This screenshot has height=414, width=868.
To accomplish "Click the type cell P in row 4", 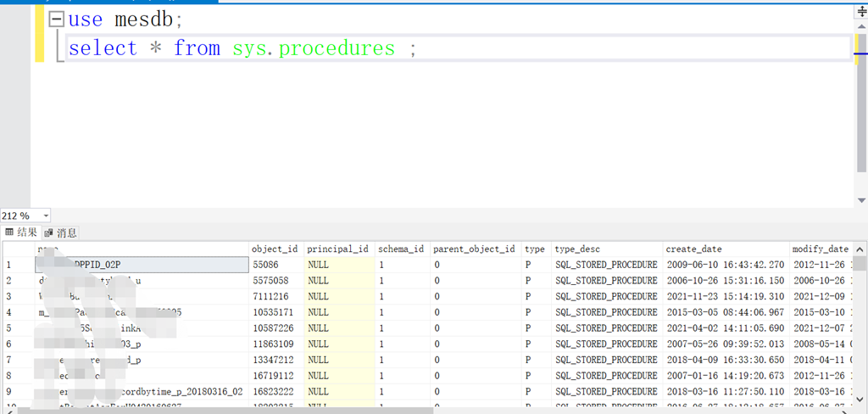I will tap(537, 312).
